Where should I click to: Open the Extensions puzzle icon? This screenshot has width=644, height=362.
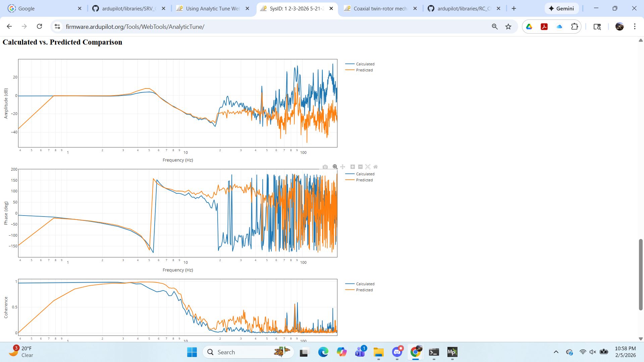(574, 26)
